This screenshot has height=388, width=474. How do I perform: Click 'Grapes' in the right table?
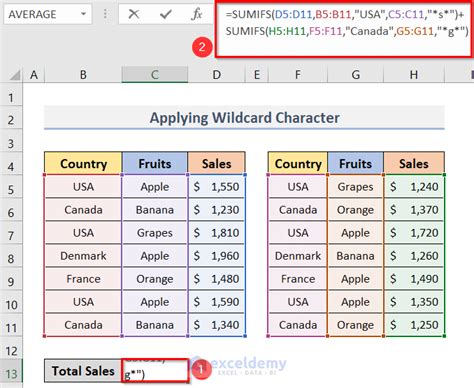[x=356, y=187]
